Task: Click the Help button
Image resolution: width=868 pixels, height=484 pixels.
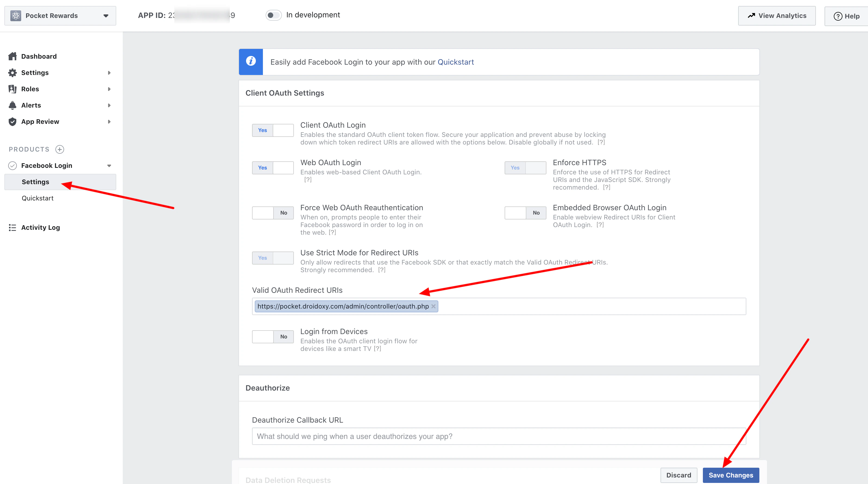Action: pyautogui.click(x=846, y=16)
